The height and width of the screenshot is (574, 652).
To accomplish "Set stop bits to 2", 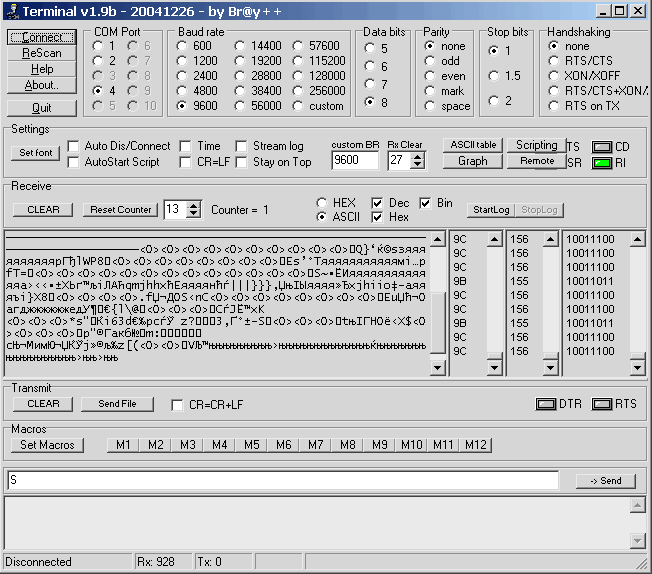I will coord(494,101).
